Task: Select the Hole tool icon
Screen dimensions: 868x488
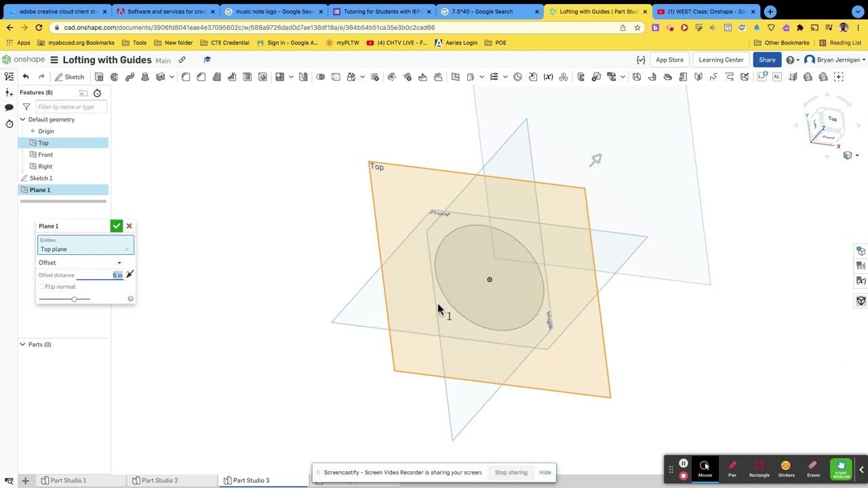Action: tap(263, 77)
